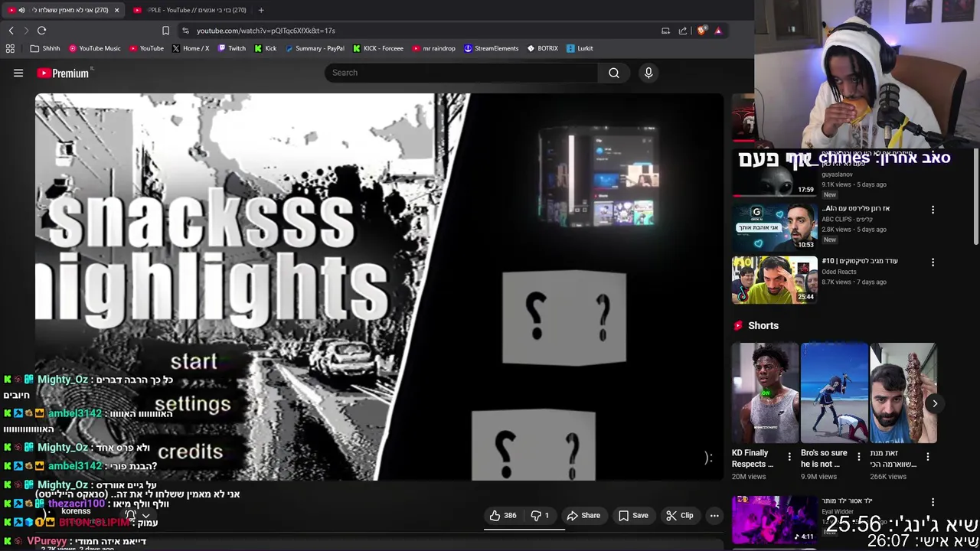Open a new browser tab
The width and height of the screenshot is (980, 551).
click(x=261, y=10)
